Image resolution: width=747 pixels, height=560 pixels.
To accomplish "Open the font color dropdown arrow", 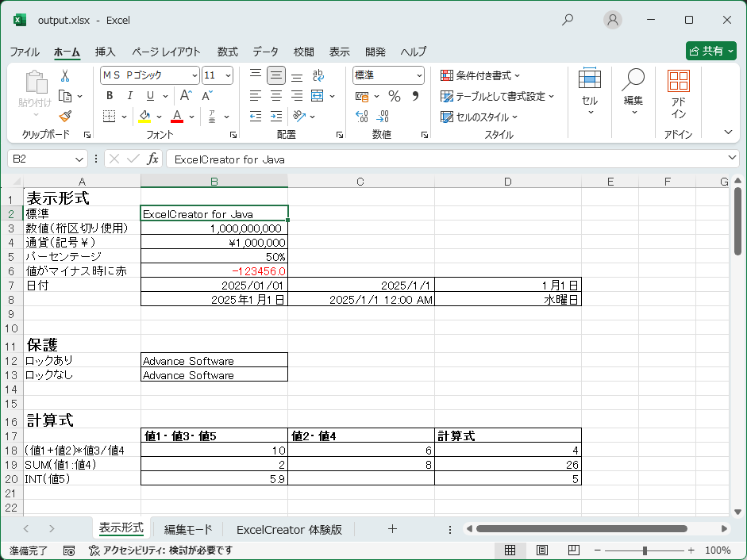I will click(x=190, y=116).
